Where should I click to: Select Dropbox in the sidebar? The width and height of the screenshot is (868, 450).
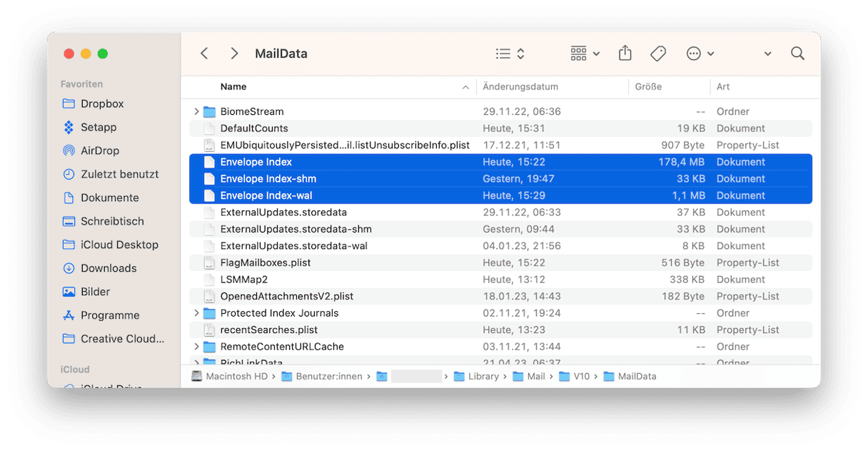coord(102,103)
